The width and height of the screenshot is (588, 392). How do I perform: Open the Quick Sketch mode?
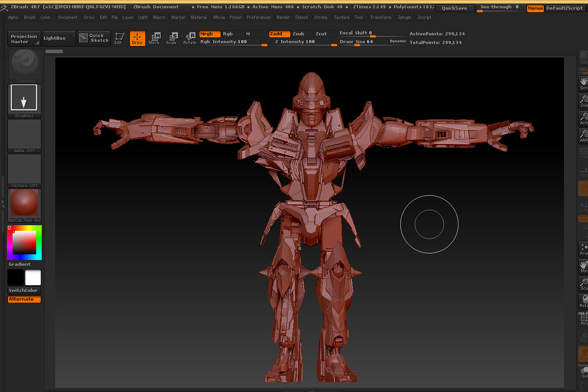95,38
